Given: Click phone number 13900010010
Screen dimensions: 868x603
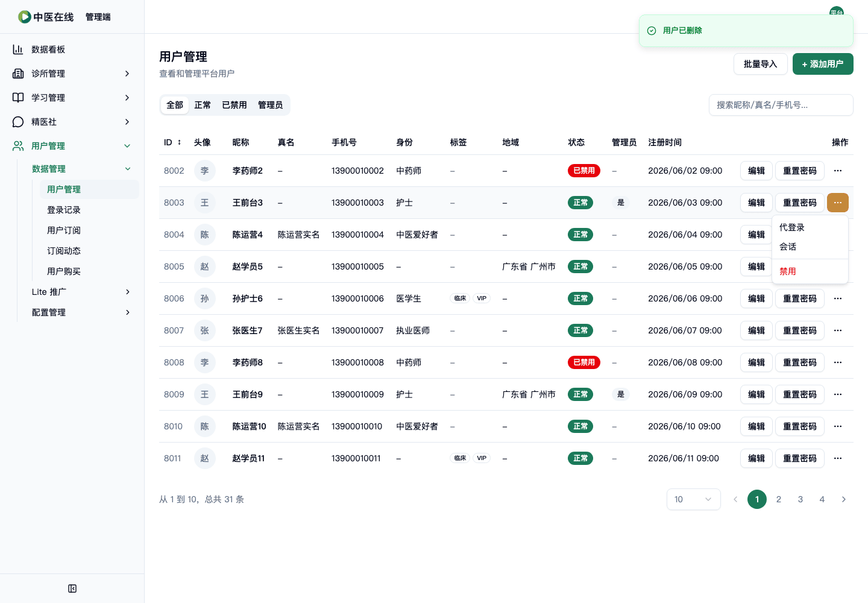Looking at the screenshot, I should [357, 426].
